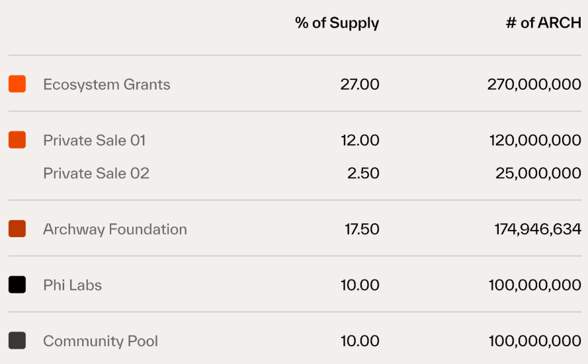Select the Archway Foundation label
588x364 pixels.
tap(115, 229)
